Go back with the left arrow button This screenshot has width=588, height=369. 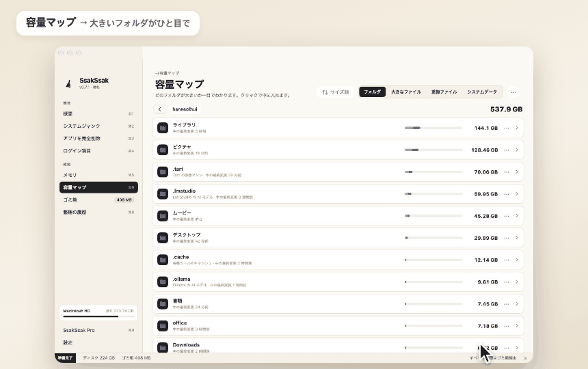160,109
